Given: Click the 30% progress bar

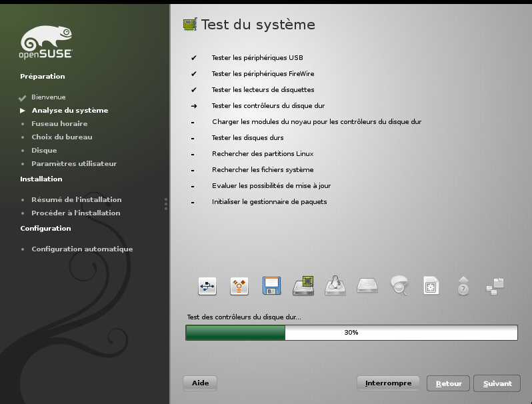Looking at the screenshot, I should [351, 332].
